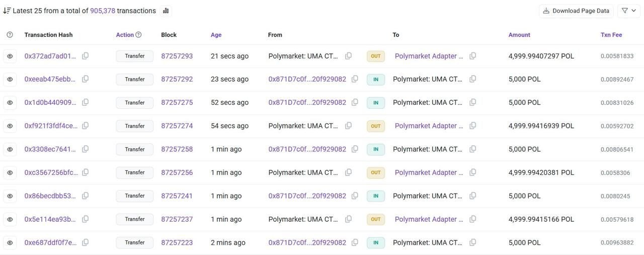Viewport: 644px width, 255px height.
Task: Copy From address in block 87257292 row
Action: (355, 79)
